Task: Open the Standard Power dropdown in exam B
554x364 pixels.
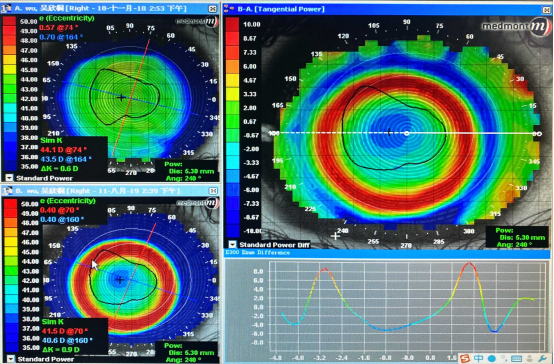Action: pos(11,359)
